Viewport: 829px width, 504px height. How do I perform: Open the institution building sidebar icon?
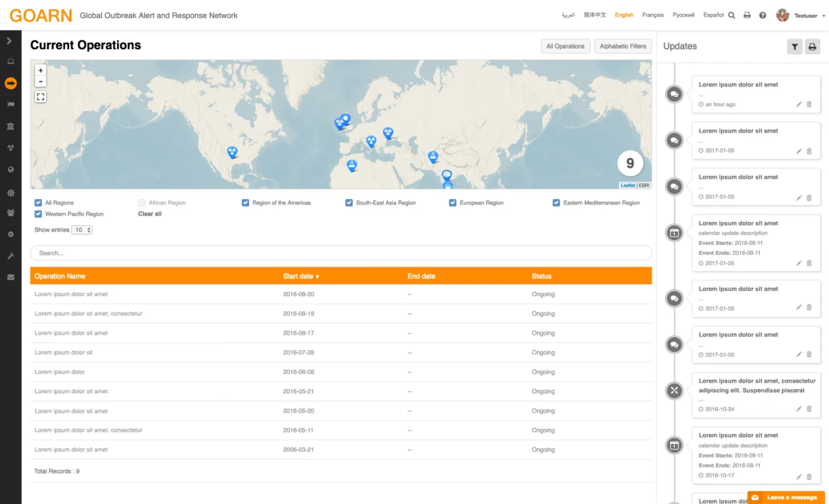tap(11, 126)
